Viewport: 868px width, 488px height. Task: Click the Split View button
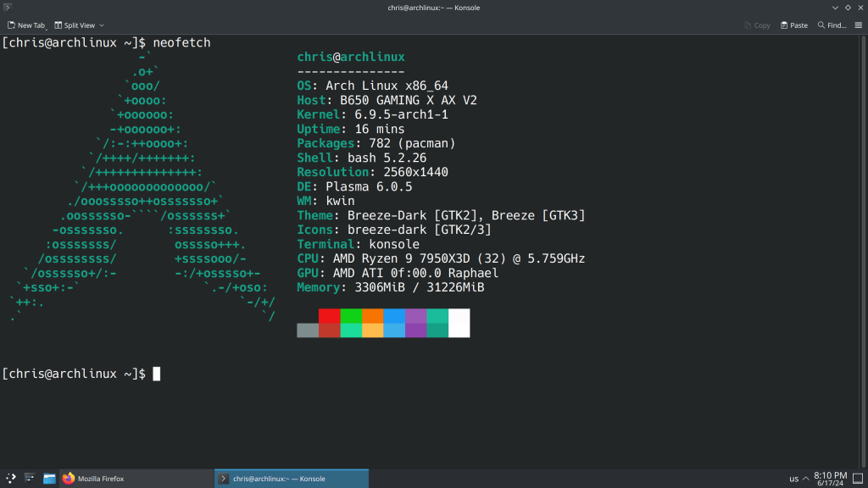pos(75,25)
